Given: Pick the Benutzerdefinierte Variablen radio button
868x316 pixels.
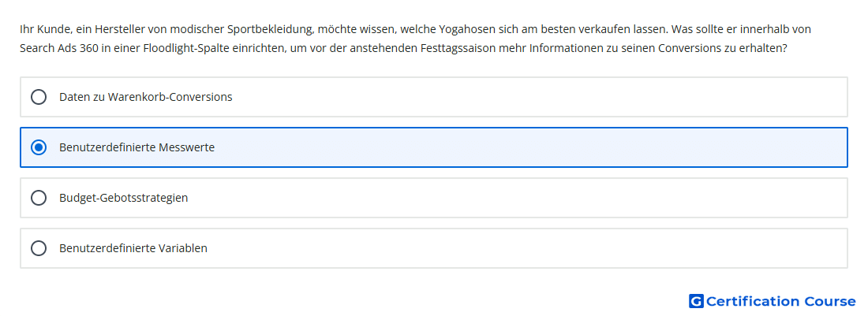Looking at the screenshot, I should coord(39,248).
